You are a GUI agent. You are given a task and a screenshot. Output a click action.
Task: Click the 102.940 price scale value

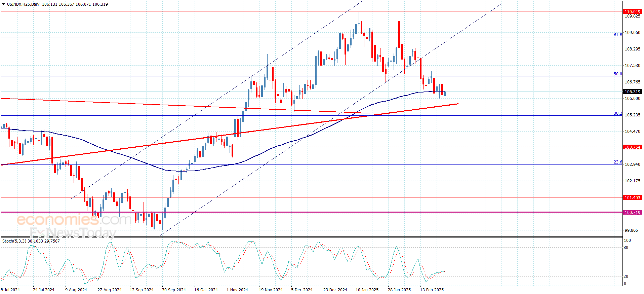[x=633, y=164]
